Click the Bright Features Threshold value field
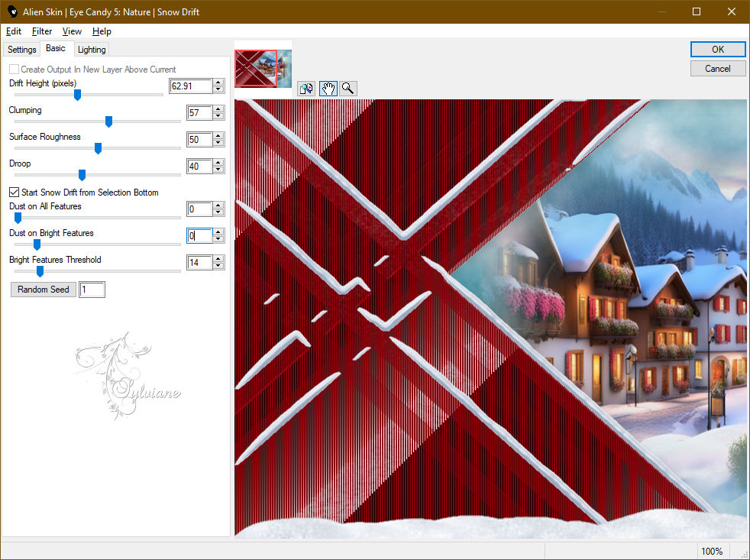Screen dimensions: 750x560 point(199,263)
